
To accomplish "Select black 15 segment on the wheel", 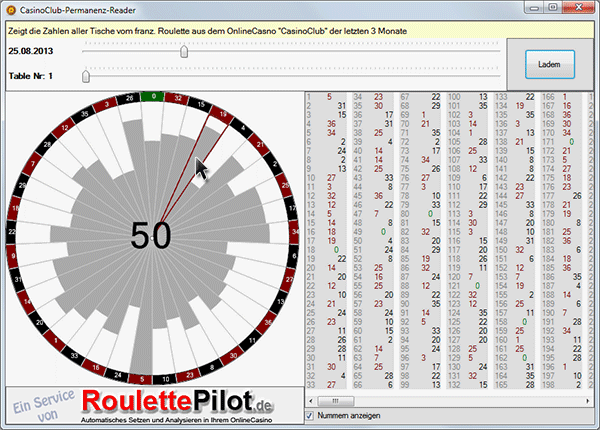I will pos(201,104).
